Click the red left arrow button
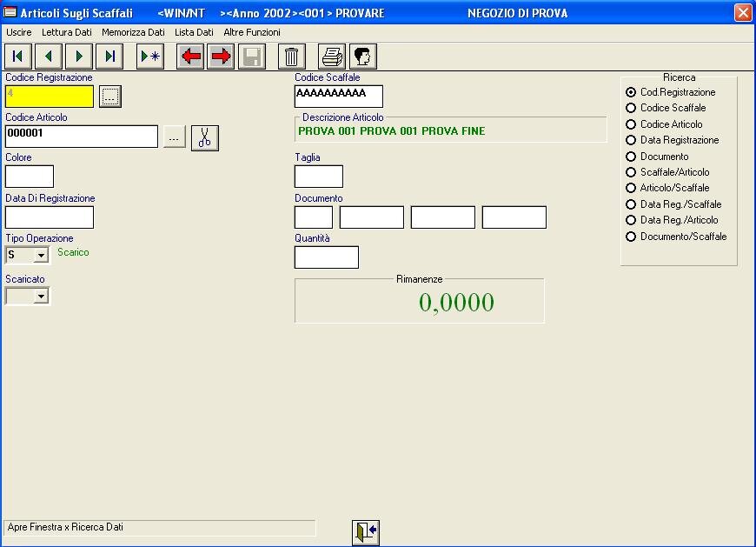 tap(190, 57)
